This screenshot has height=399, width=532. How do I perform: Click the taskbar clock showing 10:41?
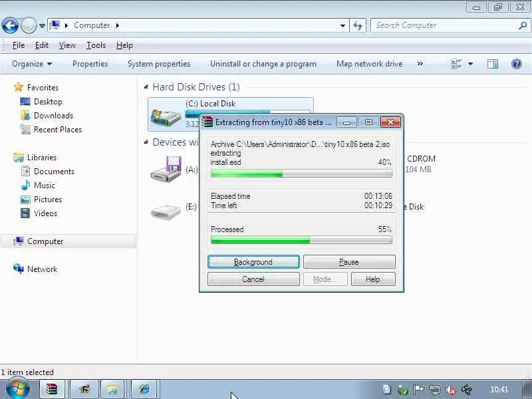coord(499,390)
